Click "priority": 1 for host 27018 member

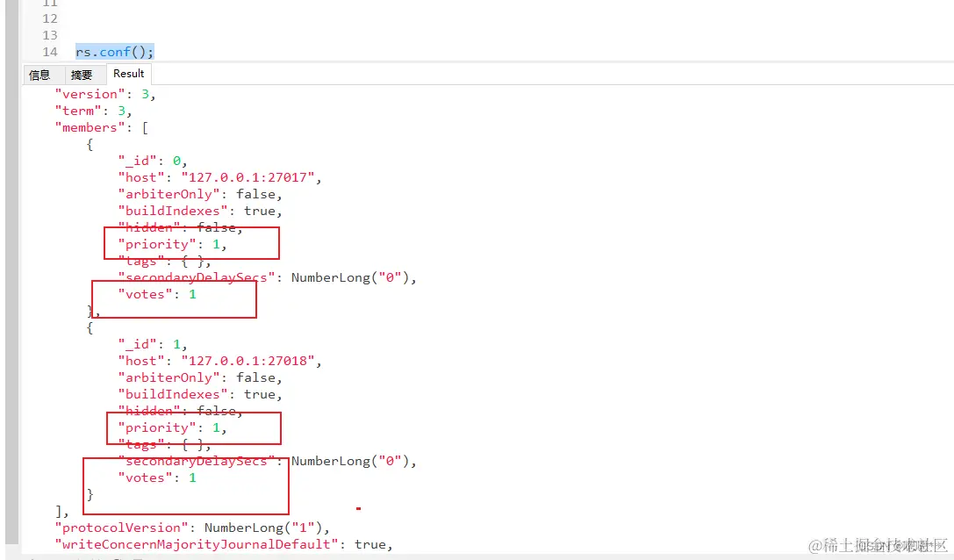point(172,427)
